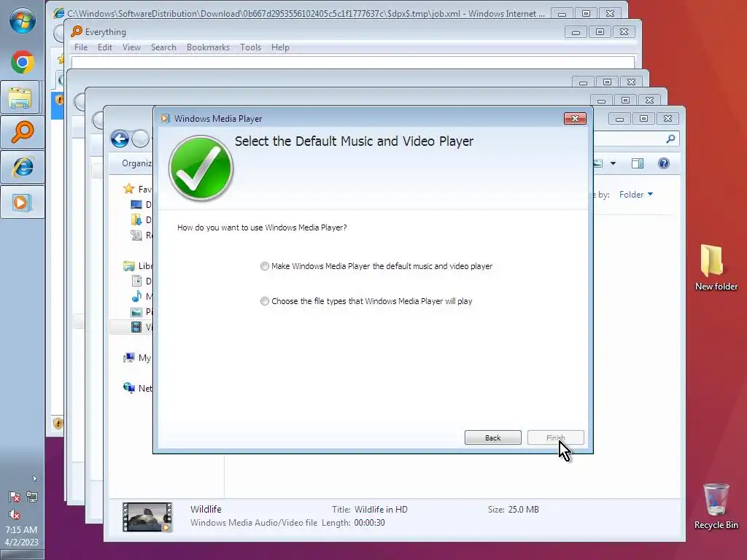Select Libraries in Explorer navigation pane
Image resolution: width=747 pixels, height=560 pixels.
138,265
